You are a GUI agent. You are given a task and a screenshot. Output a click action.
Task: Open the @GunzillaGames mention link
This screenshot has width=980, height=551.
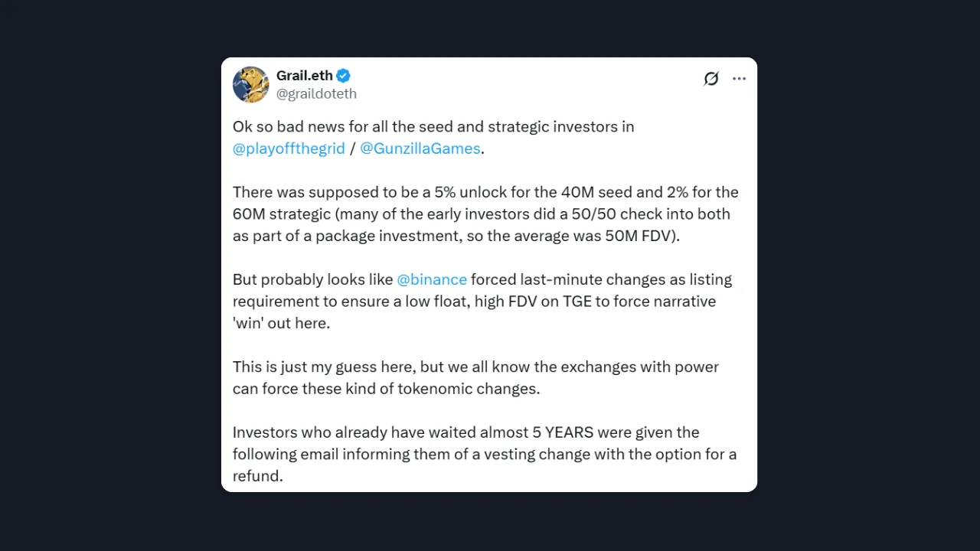click(420, 148)
